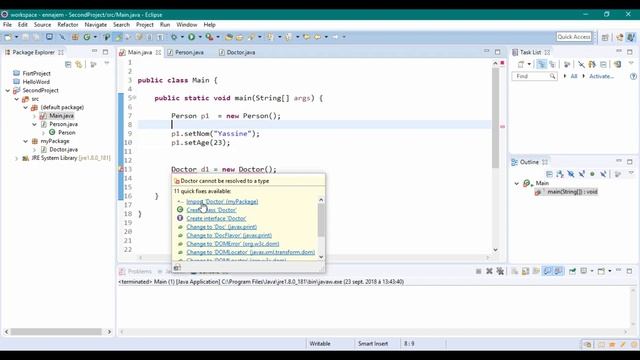Toggle Hide Local Types in Outline toolbar

(603, 174)
